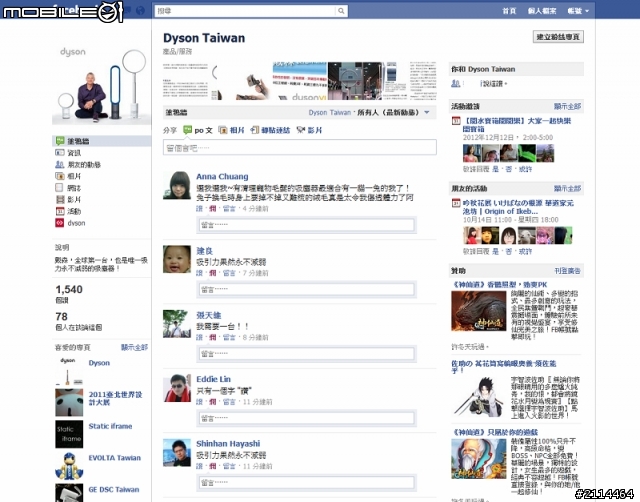Expand the 帳號 dropdown menu
Screen dimensions: 640x502
point(578,11)
